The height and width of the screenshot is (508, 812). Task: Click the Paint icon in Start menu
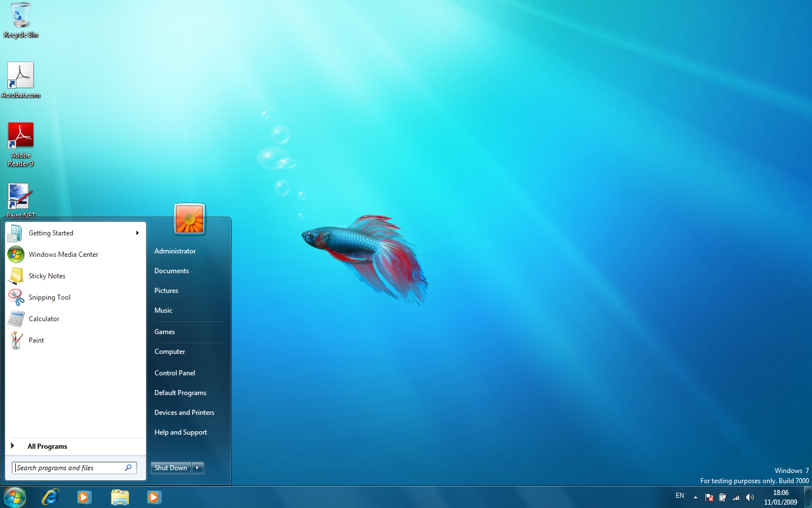coord(16,340)
